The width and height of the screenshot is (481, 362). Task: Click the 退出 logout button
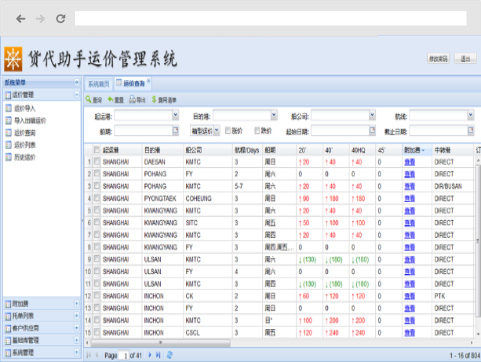coord(465,59)
